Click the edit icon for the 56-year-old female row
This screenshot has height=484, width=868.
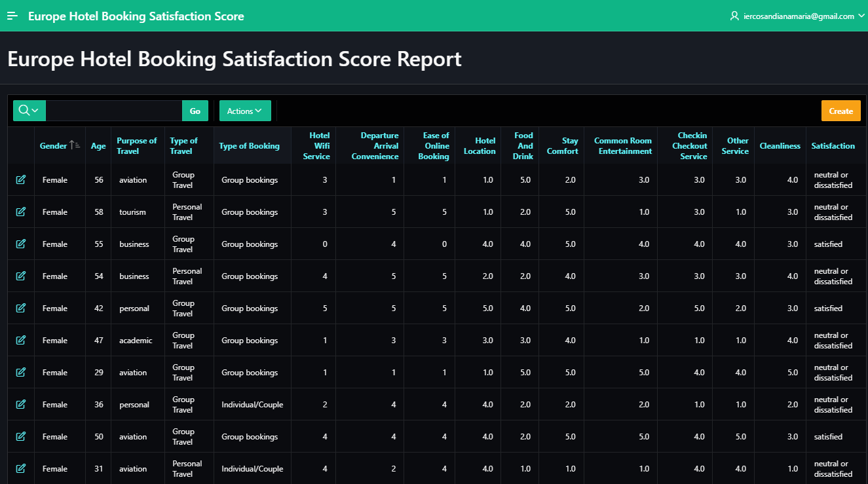tap(21, 179)
